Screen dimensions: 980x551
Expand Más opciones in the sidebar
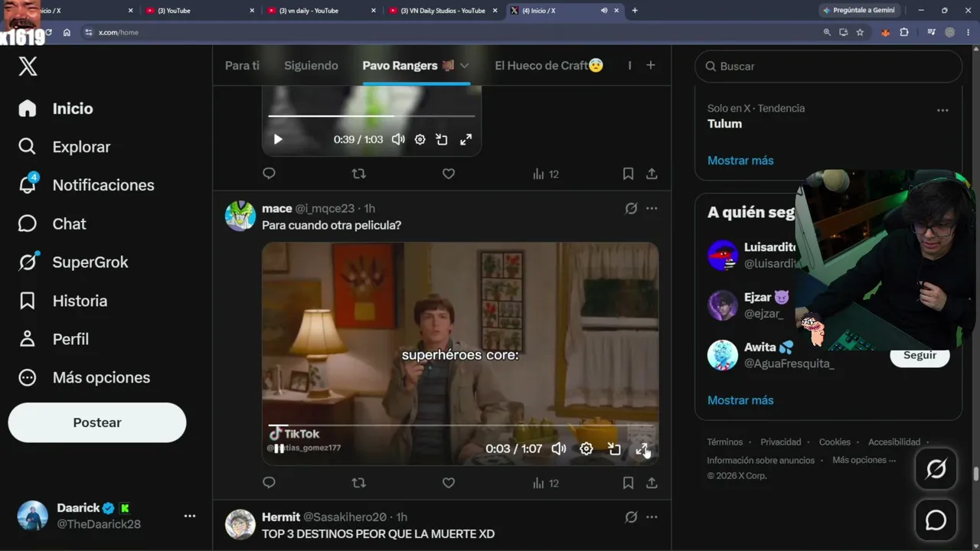pos(84,377)
